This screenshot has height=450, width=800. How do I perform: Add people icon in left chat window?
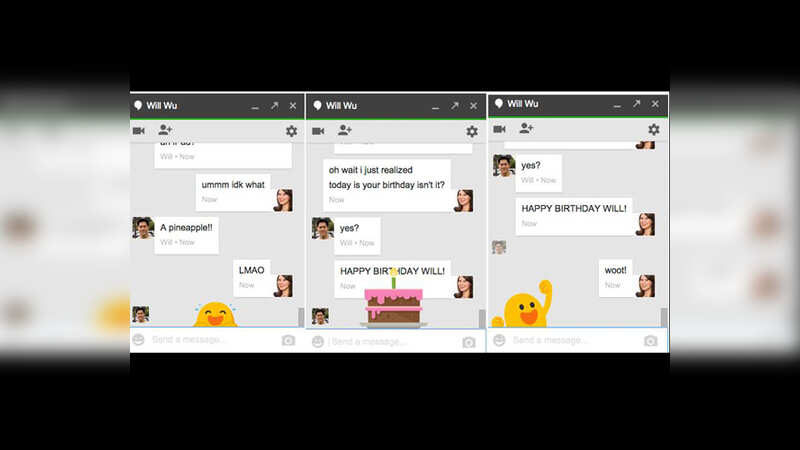tap(165, 130)
